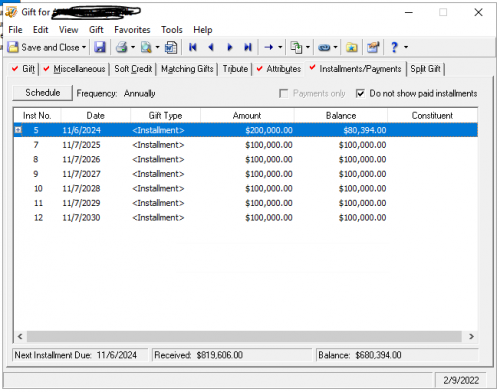Select the installment dated 11/7/2030
Image resolution: width=500 pixels, height=392 pixels.
[245, 218]
